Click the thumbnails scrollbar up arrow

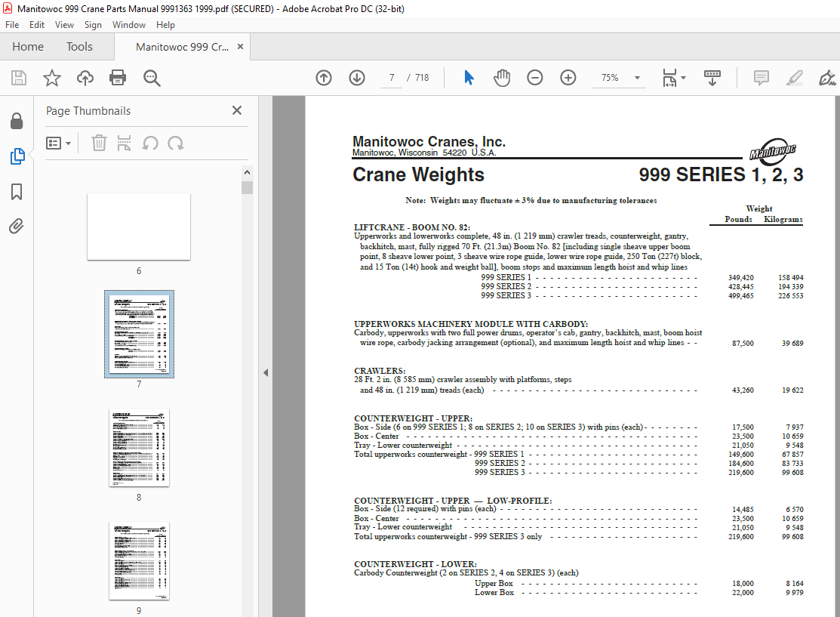pos(247,172)
